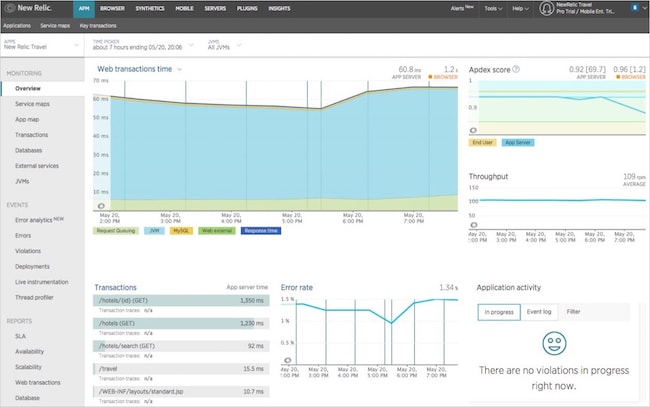Click the eye icon in Apdex score chart

coord(473,130)
